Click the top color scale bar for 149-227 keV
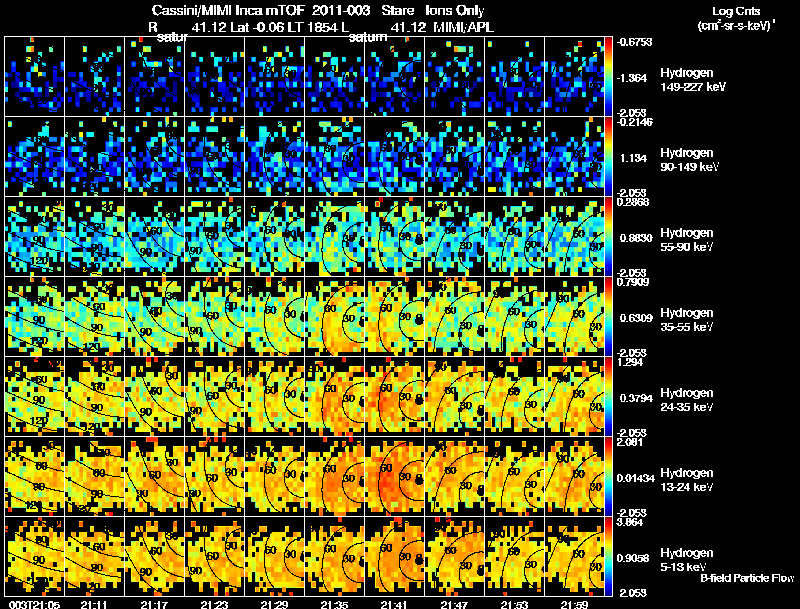The height and width of the screenshot is (609, 800). point(608,77)
